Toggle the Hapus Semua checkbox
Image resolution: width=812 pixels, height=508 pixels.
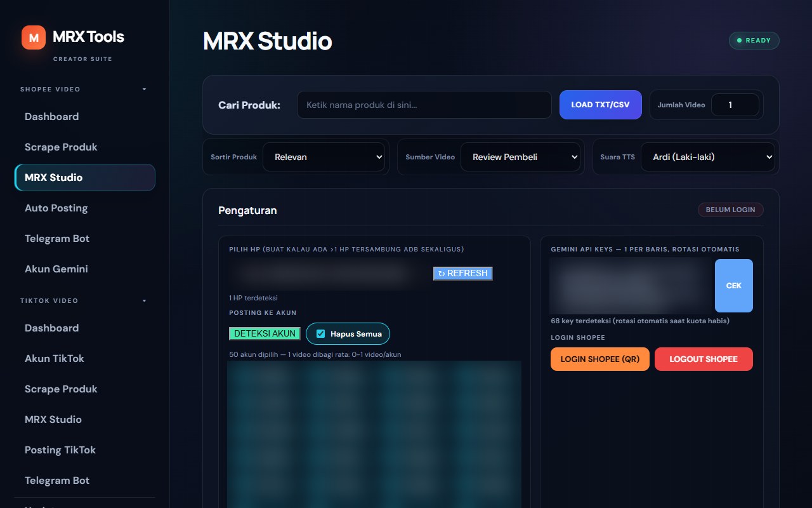coord(321,334)
